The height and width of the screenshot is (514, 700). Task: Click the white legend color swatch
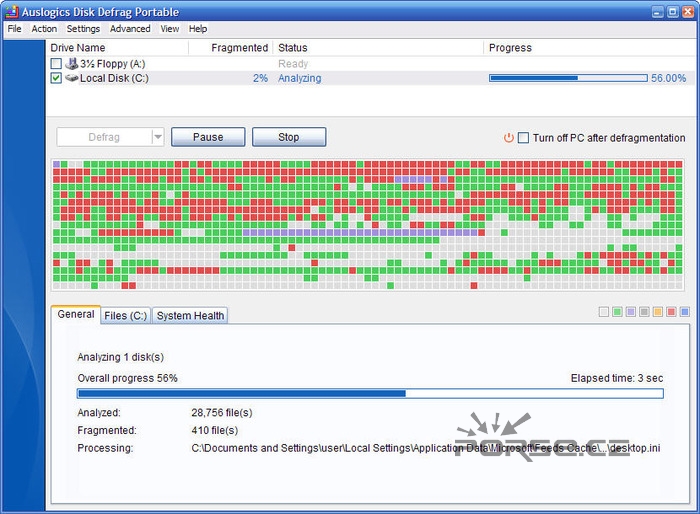[x=604, y=312]
